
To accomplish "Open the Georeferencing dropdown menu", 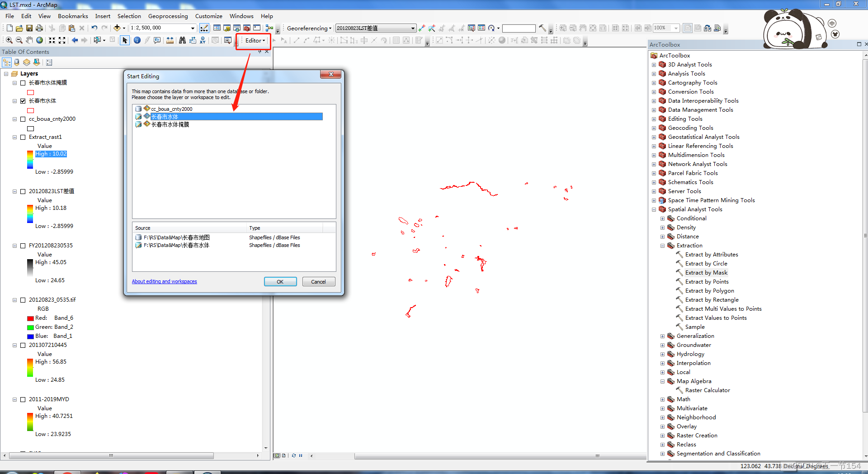I will pos(309,28).
